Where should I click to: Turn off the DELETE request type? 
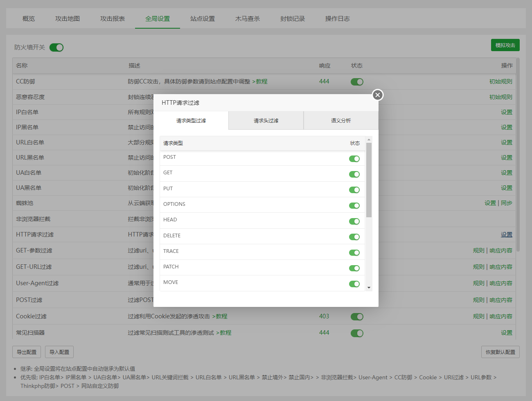point(354,237)
